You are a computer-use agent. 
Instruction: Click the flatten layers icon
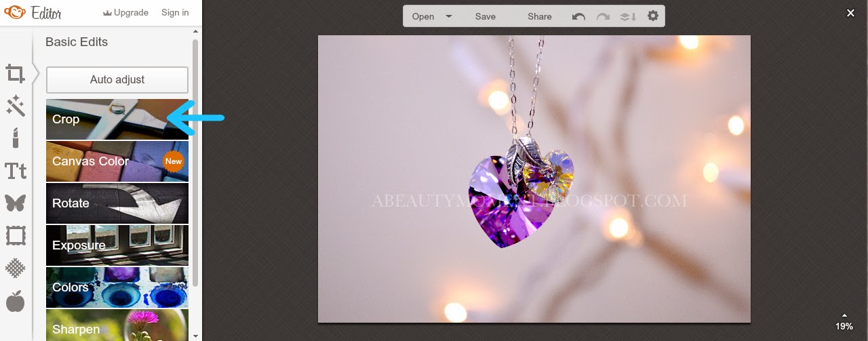[x=628, y=16]
